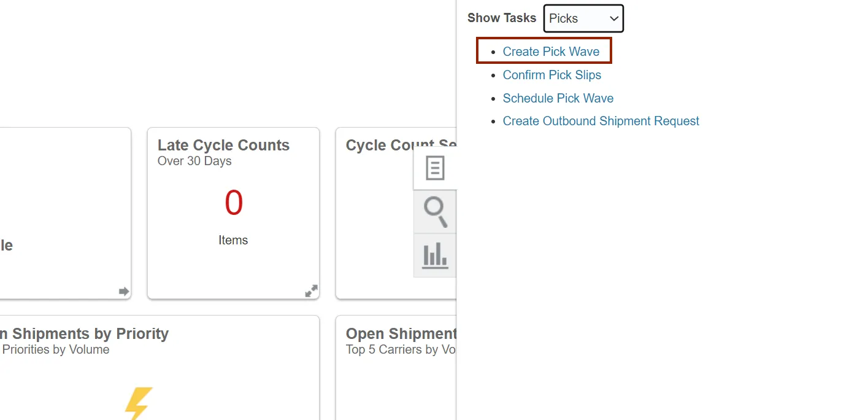
Task: Open Create Outbound Shipment Request
Action: [601, 121]
